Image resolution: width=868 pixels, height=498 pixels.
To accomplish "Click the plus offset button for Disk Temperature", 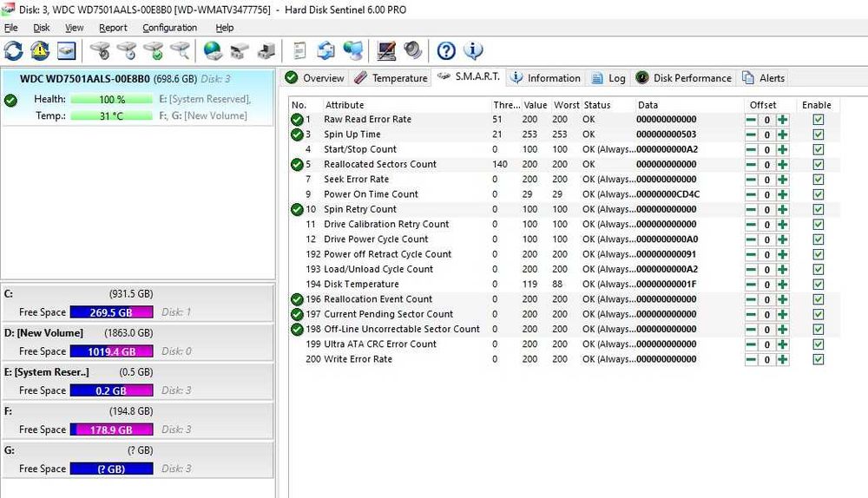I will 783,285.
